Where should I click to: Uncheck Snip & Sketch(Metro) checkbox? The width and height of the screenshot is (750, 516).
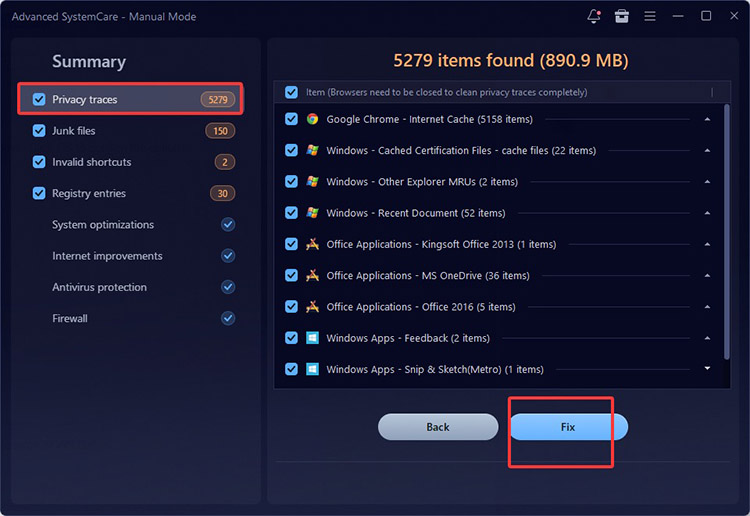(291, 369)
